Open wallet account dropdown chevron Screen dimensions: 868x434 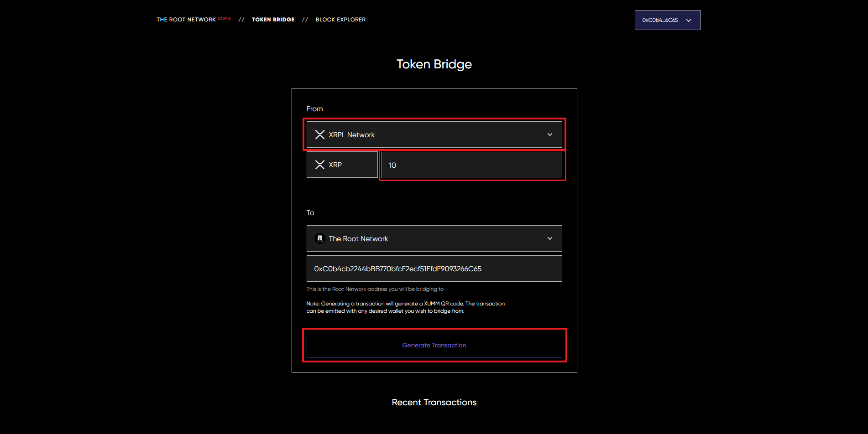point(689,21)
